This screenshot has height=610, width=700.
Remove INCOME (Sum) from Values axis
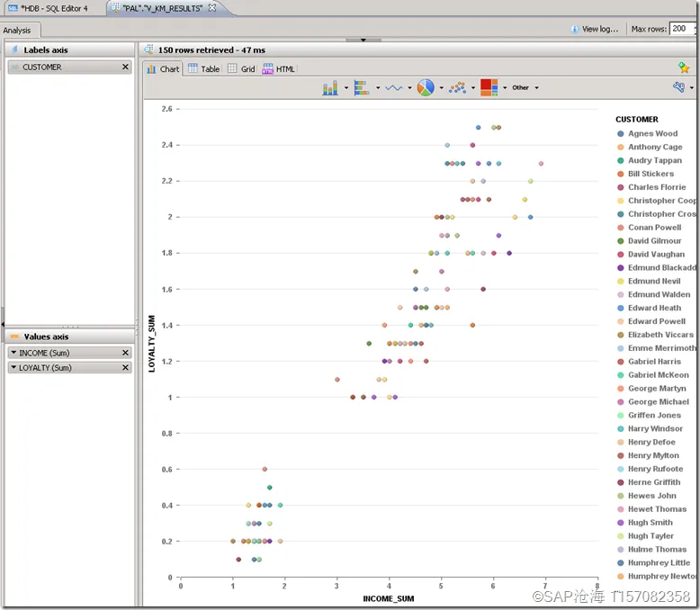coord(125,353)
